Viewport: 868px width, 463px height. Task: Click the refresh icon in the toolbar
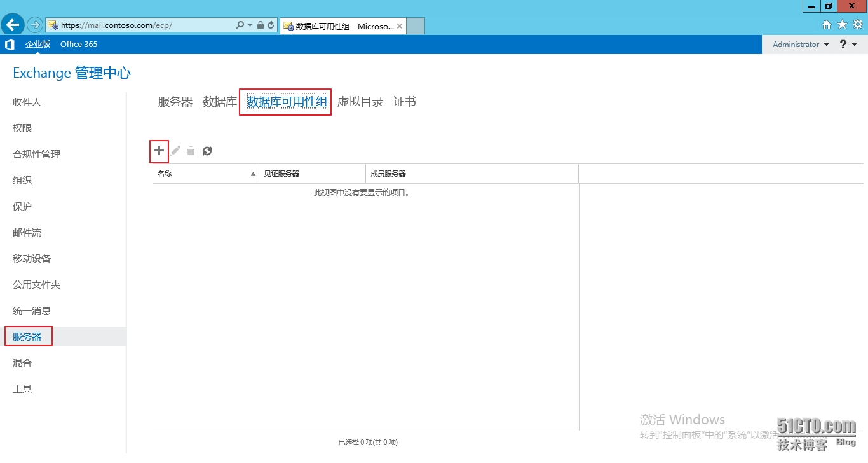207,151
